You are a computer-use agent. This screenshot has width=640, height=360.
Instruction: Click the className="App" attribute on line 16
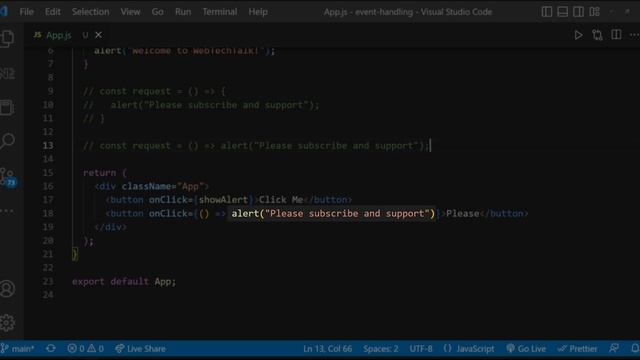pyautogui.click(x=162, y=187)
